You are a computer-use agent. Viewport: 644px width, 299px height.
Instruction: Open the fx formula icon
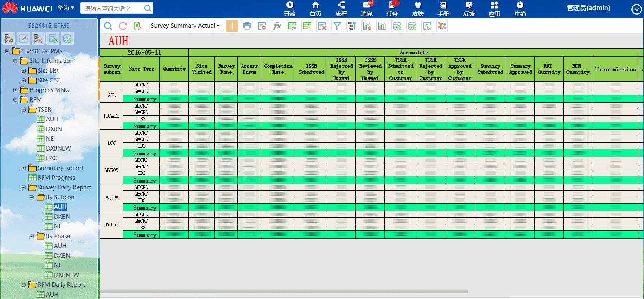click(277, 26)
